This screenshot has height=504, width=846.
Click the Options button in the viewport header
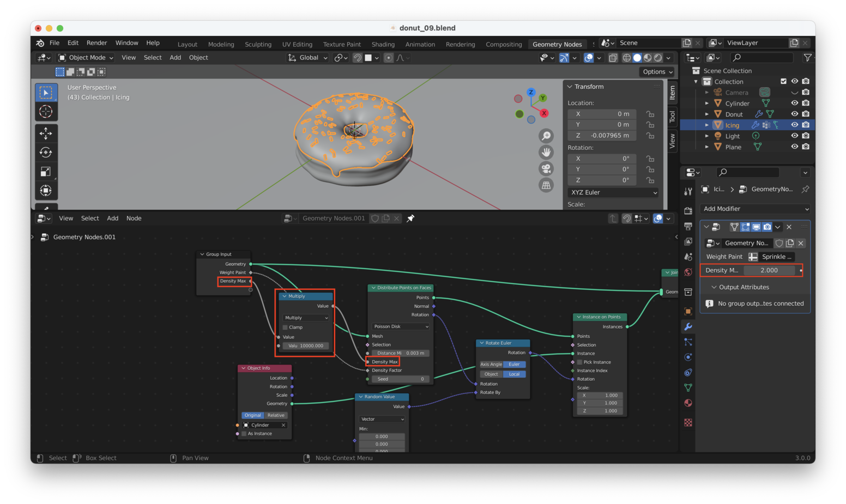656,71
